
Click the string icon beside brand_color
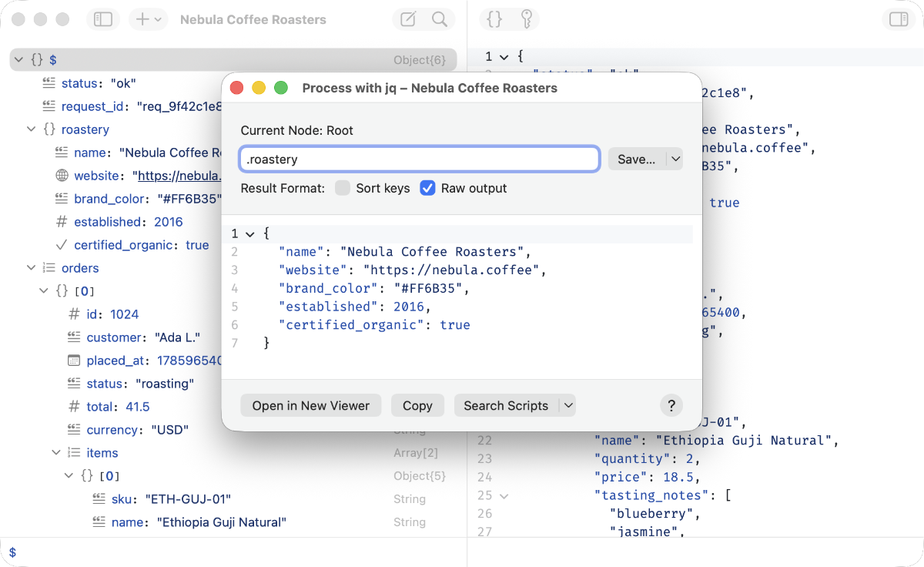point(62,199)
